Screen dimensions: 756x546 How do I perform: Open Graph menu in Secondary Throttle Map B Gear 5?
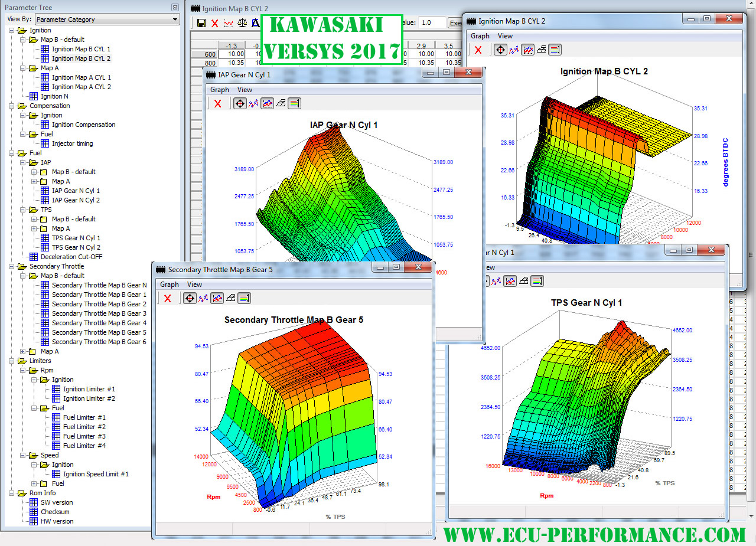coord(170,285)
